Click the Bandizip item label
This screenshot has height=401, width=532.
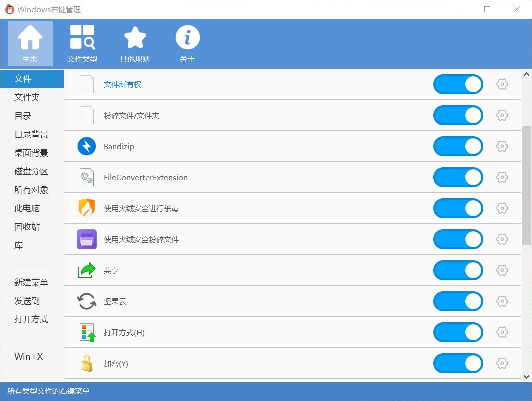pyautogui.click(x=119, y=147)
